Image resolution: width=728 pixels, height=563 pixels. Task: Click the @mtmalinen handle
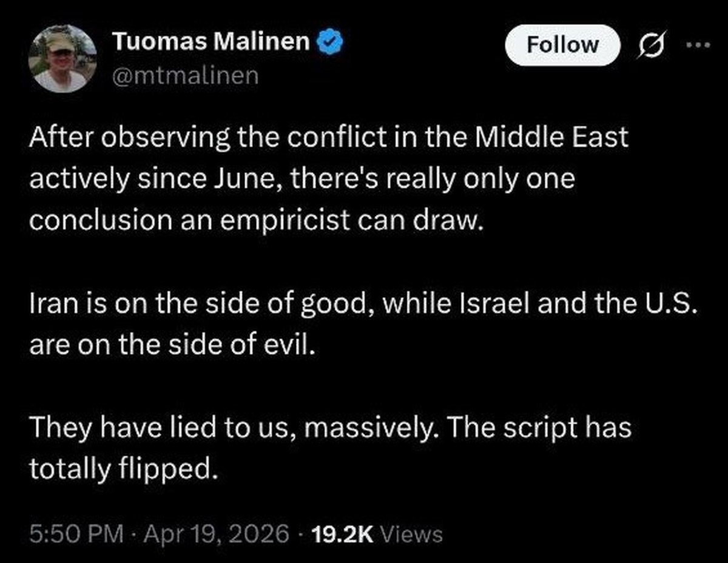click(x=185, y=76)
